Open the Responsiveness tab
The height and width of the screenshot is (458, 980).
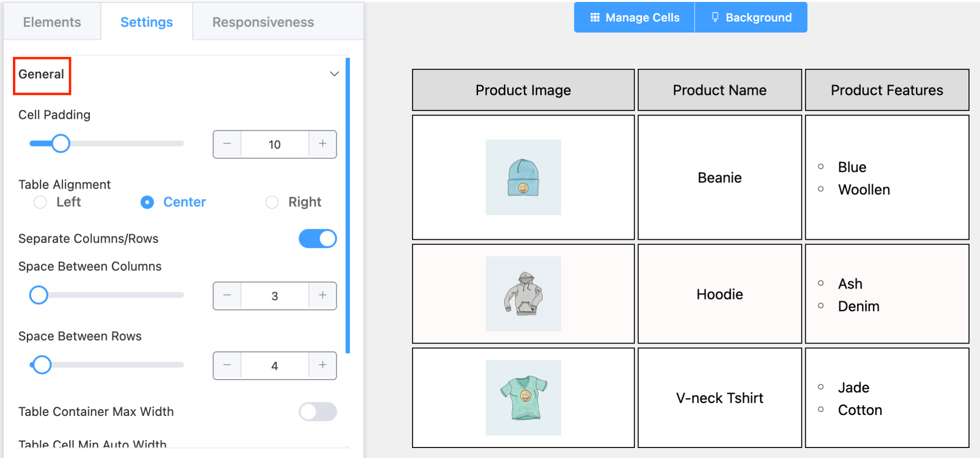263,22
